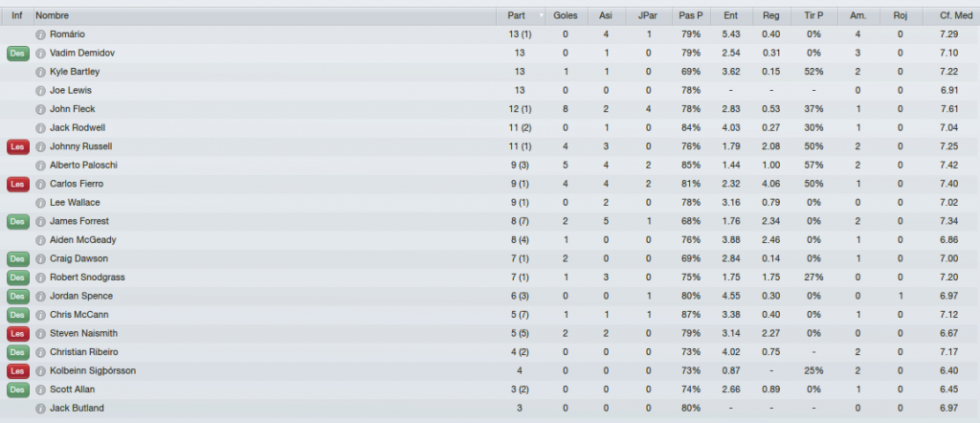
Task: Click the Des badge beside Scott Allan
Action: coord(17,390)
